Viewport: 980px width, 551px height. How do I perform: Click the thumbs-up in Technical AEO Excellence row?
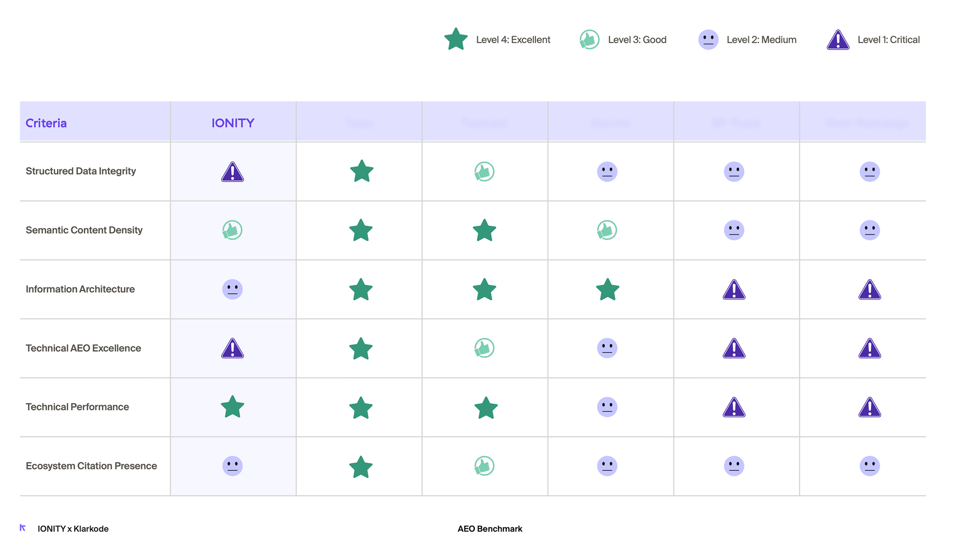484,348
